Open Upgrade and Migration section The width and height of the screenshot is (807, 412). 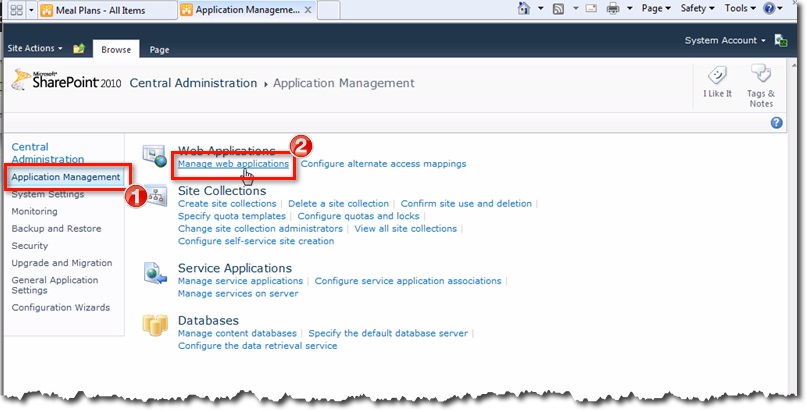pyautogui.click(x=62, y=263)
